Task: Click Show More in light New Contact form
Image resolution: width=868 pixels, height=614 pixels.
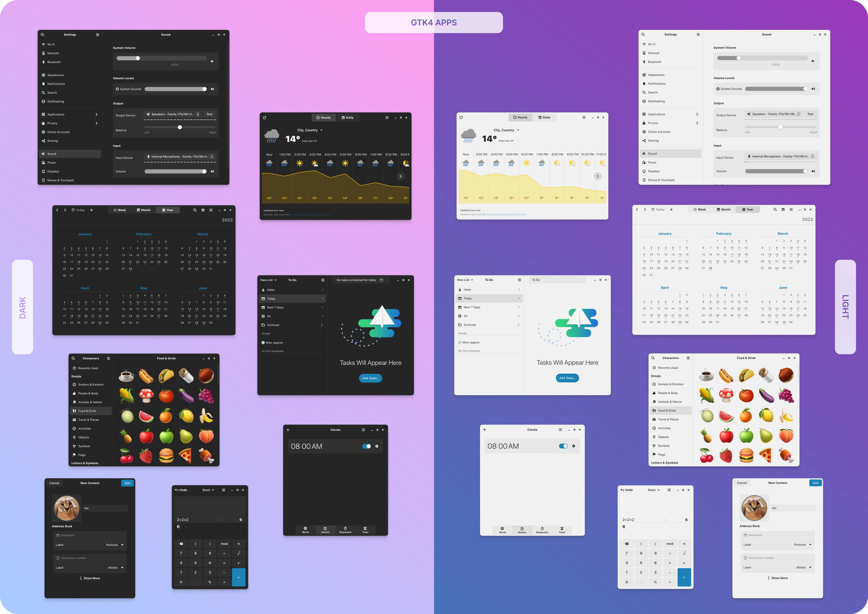Action: click(x=778, y=578)
